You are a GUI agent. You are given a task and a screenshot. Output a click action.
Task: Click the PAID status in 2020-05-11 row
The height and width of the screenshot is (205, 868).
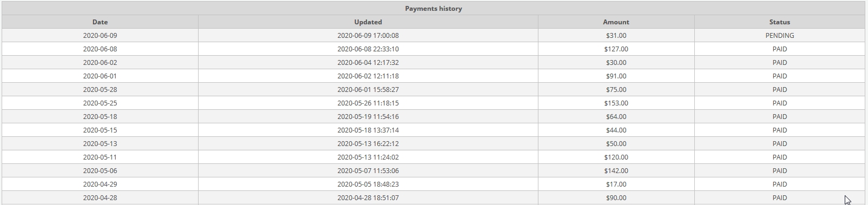780,157
